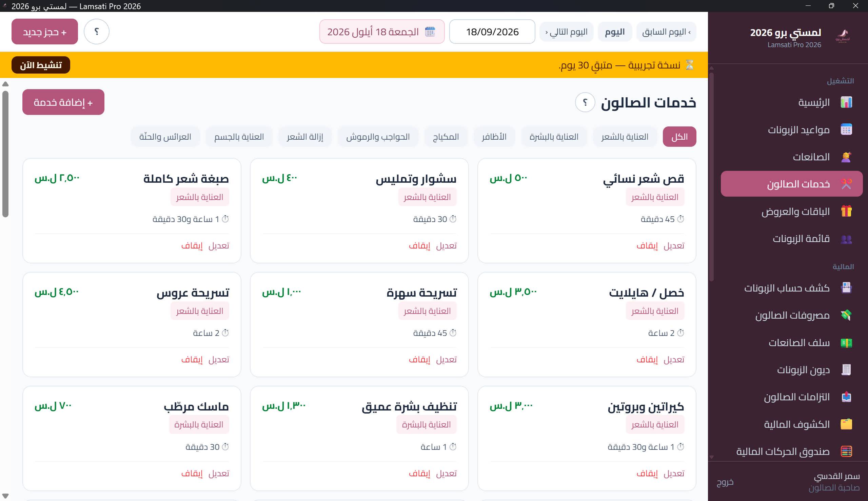This screenshot has width=868, height=501.
Task: Click the Lamsati Pro logo icon
Action: click(842, 36)
